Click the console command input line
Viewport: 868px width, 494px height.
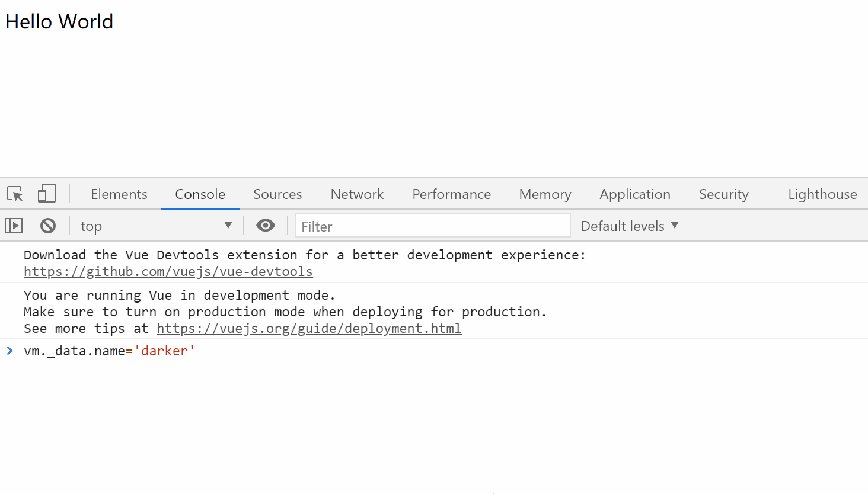tap(415, 351)
